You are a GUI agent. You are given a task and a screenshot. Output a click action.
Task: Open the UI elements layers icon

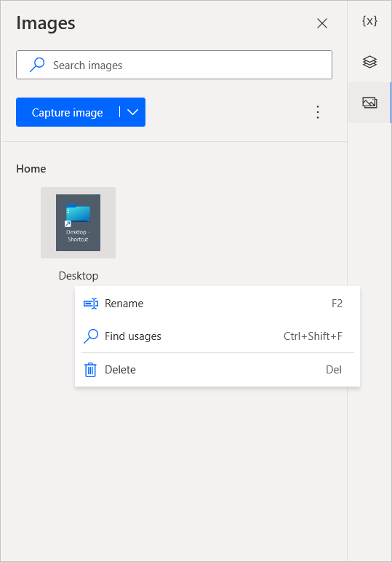(x=369, y=62)
